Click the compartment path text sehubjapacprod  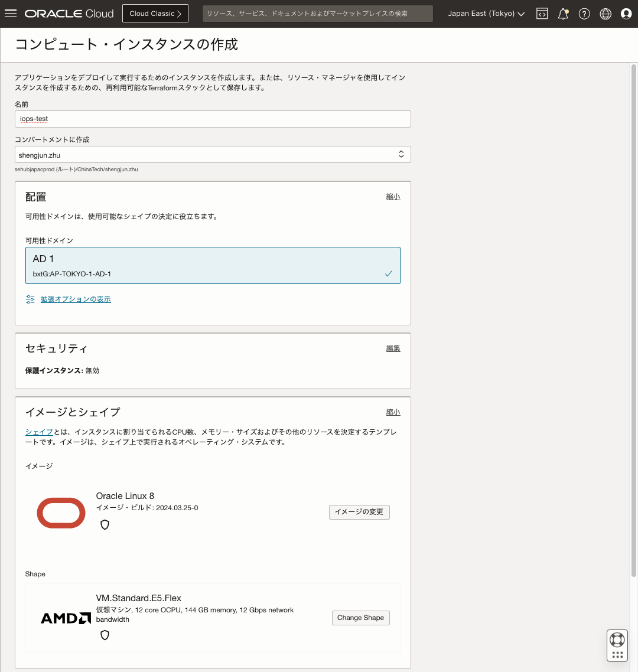point(76,169)
